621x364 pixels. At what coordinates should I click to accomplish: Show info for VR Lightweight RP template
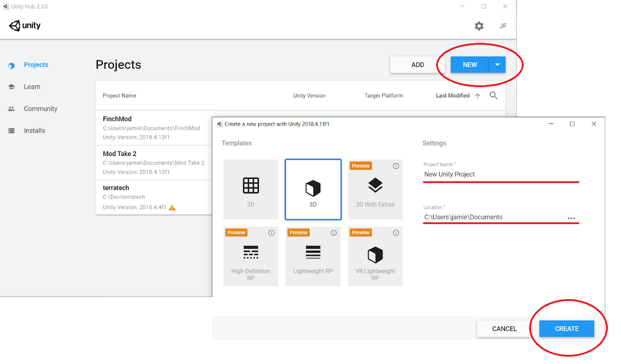click(x=396, y=233)
